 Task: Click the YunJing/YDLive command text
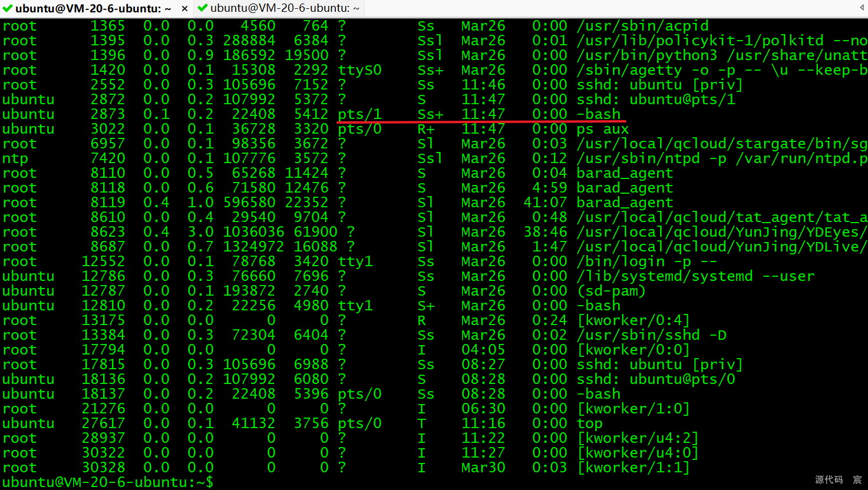pos(722,247)
